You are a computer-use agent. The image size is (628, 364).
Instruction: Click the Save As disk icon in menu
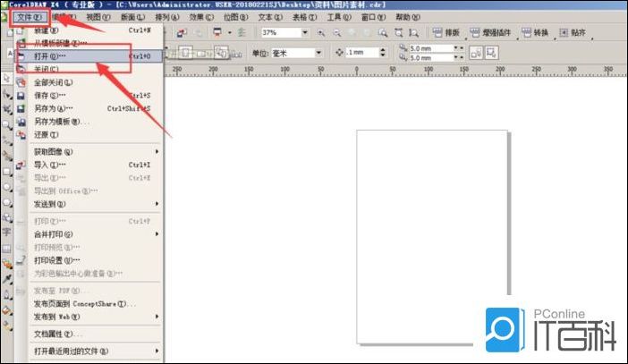click(21, 108)
